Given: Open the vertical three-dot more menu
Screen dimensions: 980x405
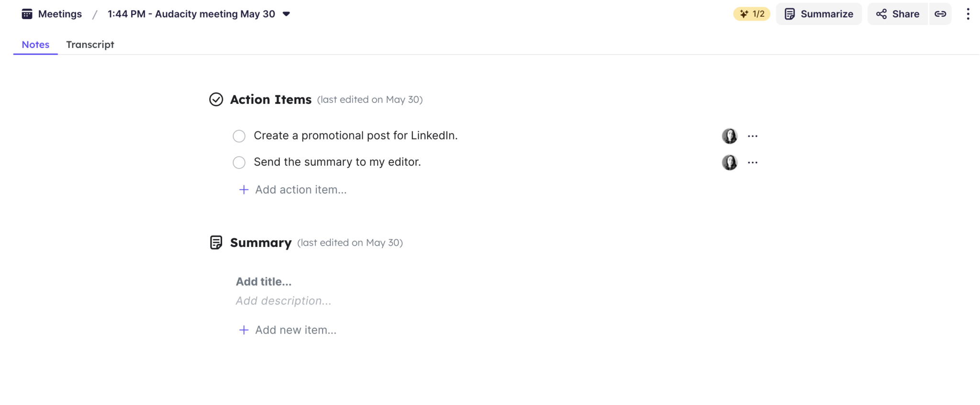Looking at the screenshot, I should 968,14.
